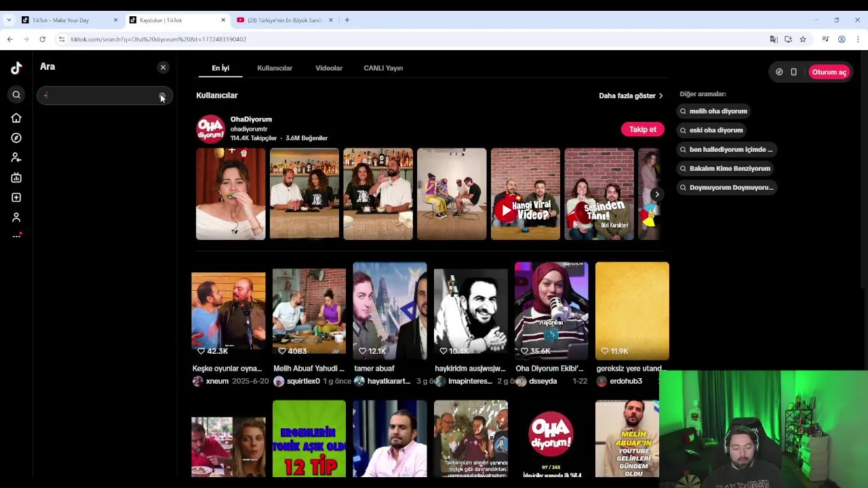This screenshot has height=488, width=868.
Task: Search suggestion melih oha diyorum
Action: click(713, 111)
